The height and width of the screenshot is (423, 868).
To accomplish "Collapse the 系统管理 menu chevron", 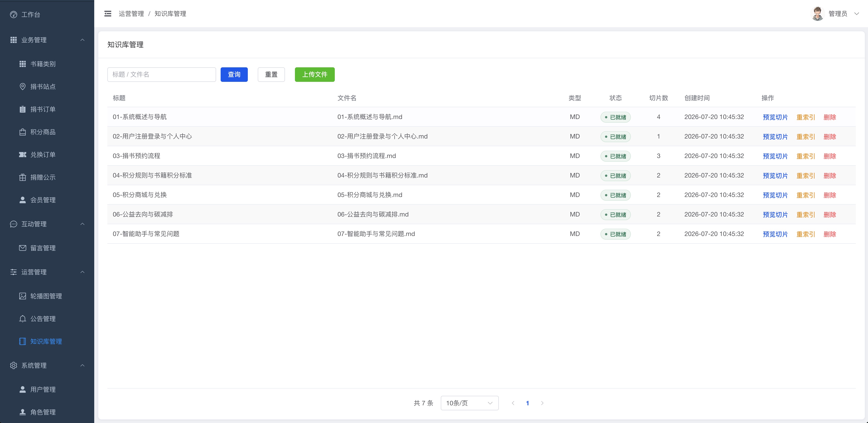I will [x=82, y=365].
